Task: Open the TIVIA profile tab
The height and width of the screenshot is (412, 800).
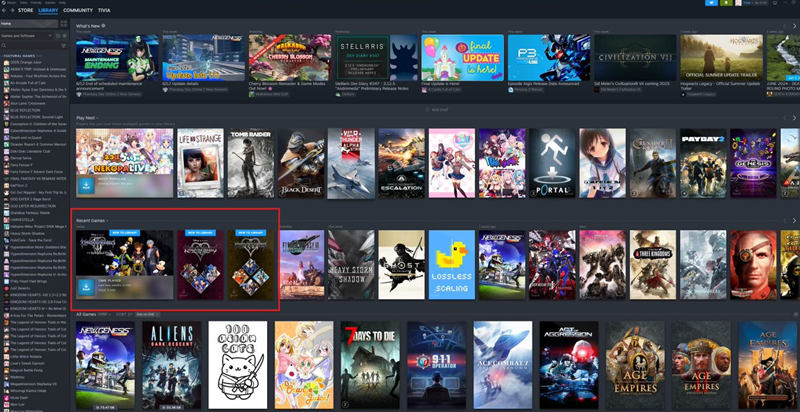Action: (x=104, y=10)
